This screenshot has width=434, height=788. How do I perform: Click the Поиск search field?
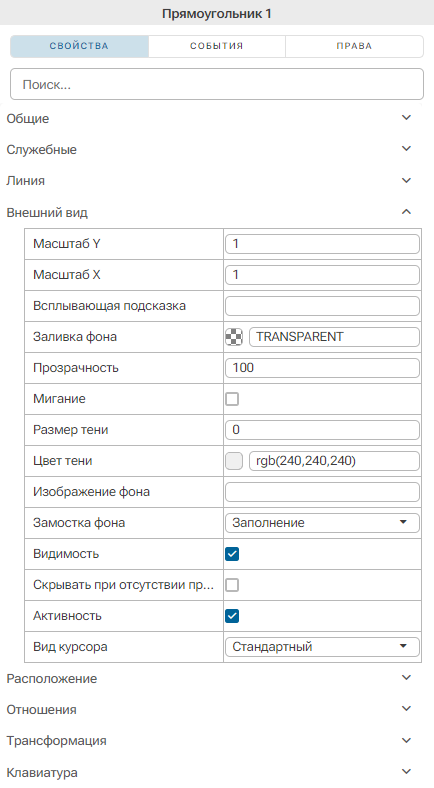pyautogui.click(x=217, y=84)
